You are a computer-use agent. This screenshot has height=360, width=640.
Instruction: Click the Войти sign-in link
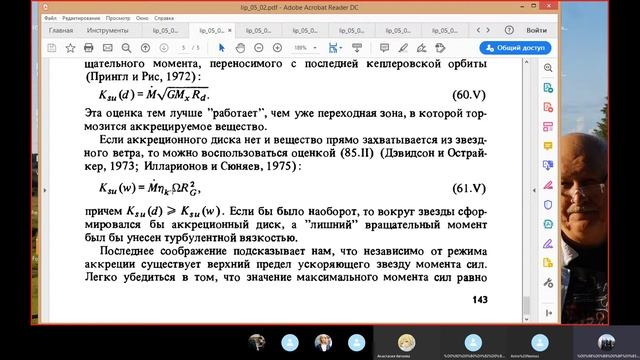[536, 30]
